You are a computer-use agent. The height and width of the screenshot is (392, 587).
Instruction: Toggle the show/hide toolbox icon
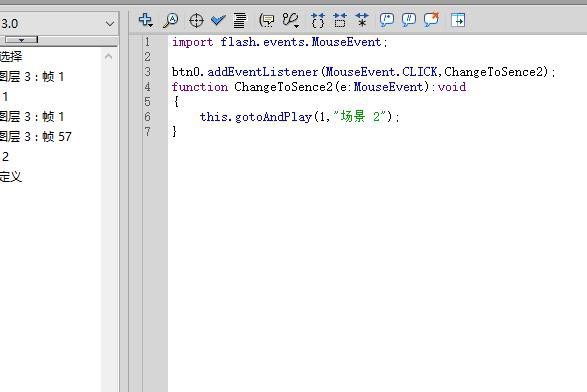[458, 20]
